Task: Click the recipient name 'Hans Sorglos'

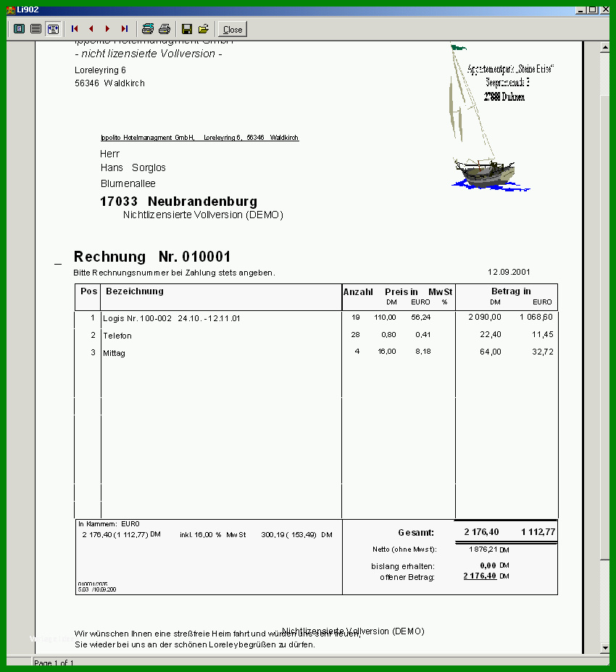Action: point(133,167)
